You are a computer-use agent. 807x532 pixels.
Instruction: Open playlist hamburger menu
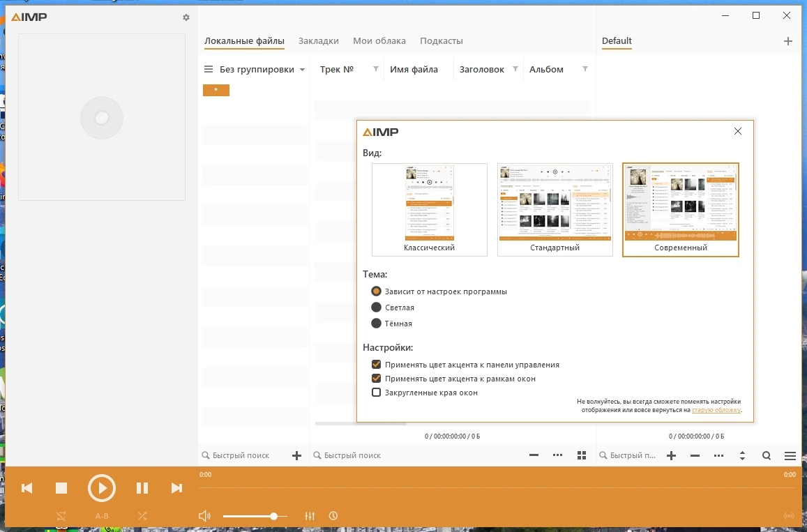(790, 456)
